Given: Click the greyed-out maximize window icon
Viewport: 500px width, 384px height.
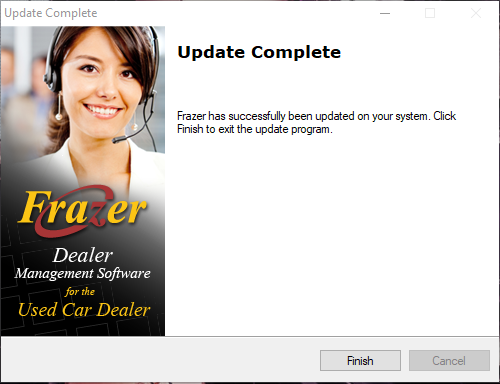Looking at the screenshot, I should (x=430, y=13).
